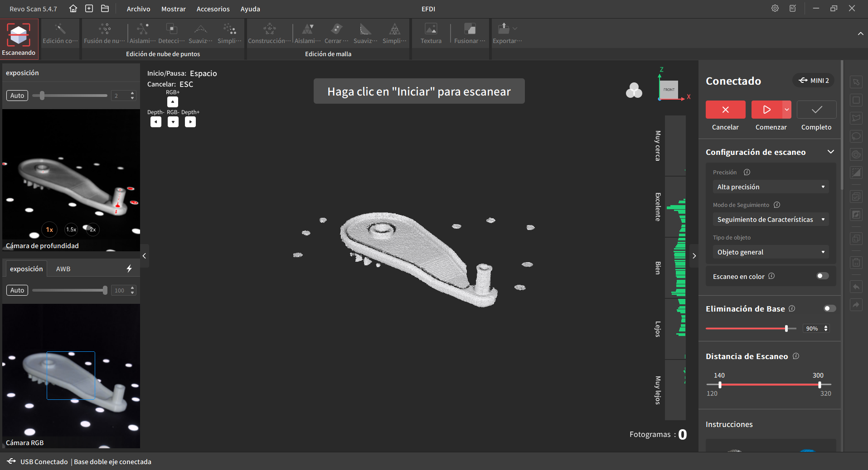Click the Completo checkmark button
The image size is (868, 470).
coord(816,110)
